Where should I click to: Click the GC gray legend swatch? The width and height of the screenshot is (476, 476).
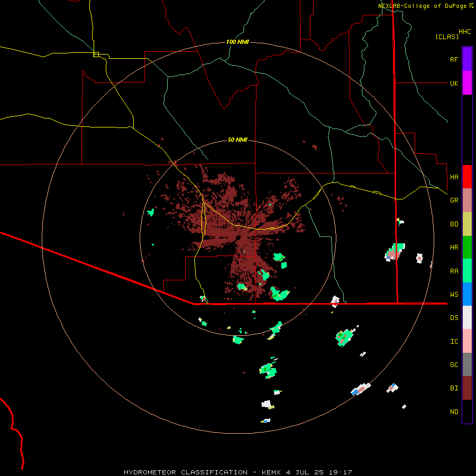tap(467, 364)
